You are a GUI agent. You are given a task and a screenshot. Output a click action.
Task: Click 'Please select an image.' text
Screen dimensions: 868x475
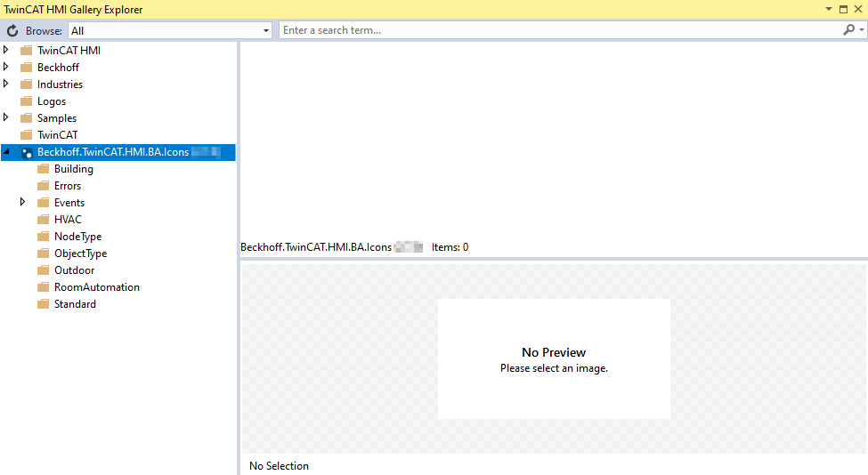(x=554, y=368)
